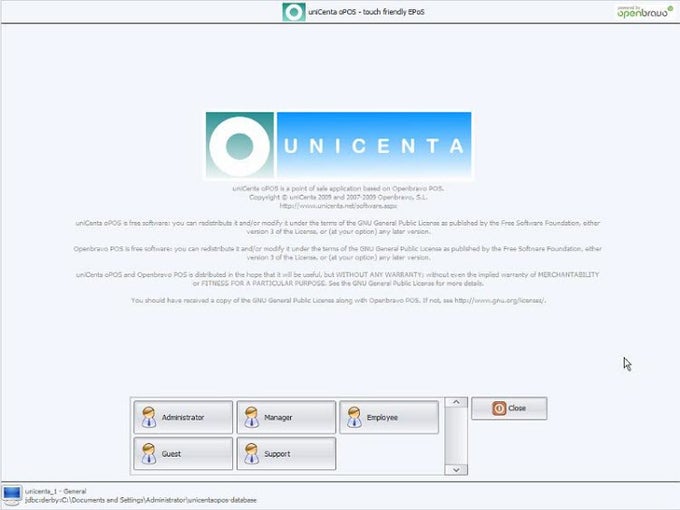680x510 pixels.
Task: Click the uniCenta logo icon in title bar
Action: pos(294,12)
